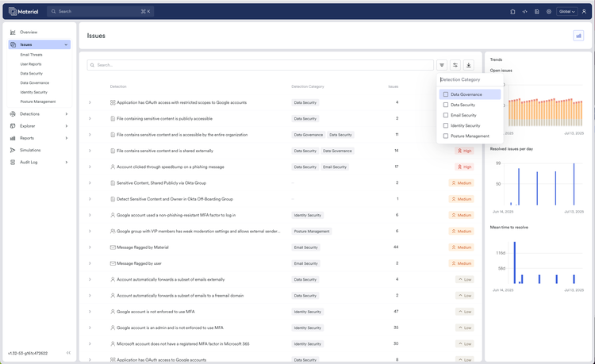Click file icon of publicly accessible file row
The height and width of the screenshot is (364, 595).
113,119
